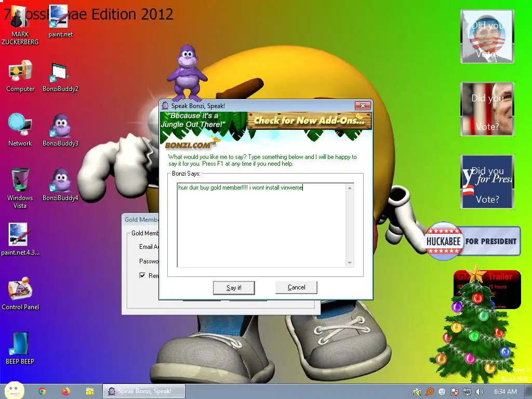532x399 pixels.
Task: Open the Action Center flag tray icon
Action: tap(455, 392)
